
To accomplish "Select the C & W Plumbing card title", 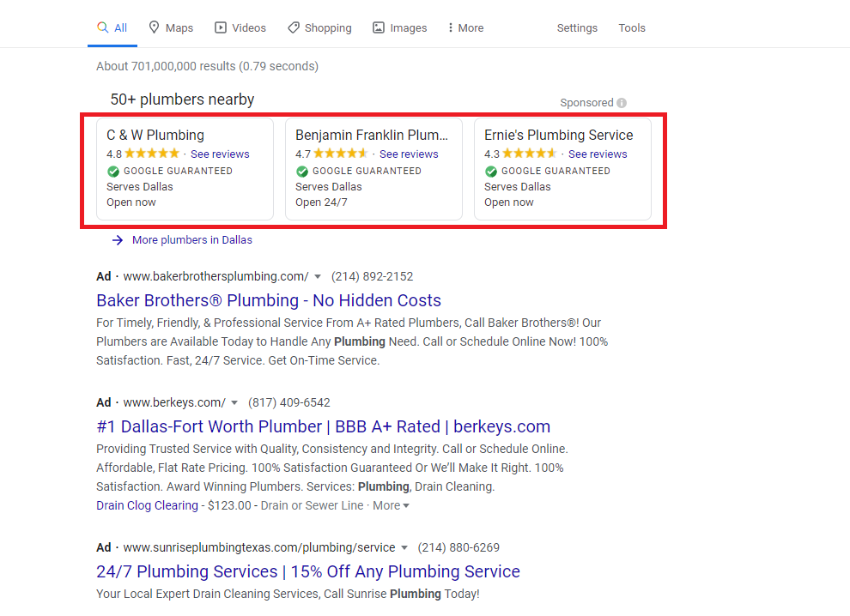I will coord(155,135).
